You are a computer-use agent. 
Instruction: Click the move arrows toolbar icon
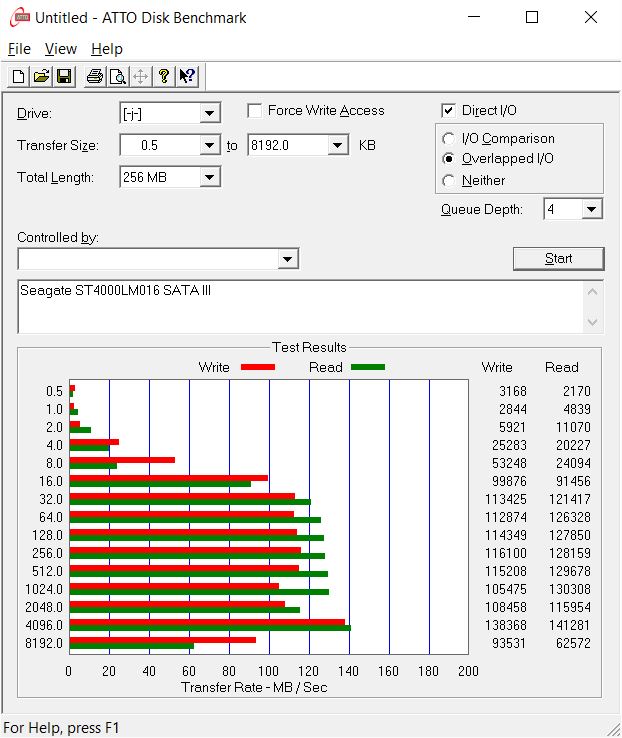[x=141, y=76]
